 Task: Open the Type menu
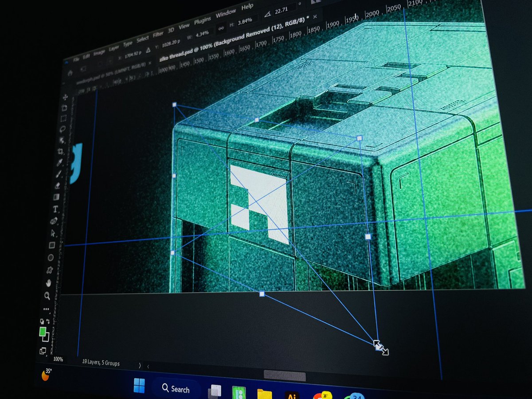(128, 44)
